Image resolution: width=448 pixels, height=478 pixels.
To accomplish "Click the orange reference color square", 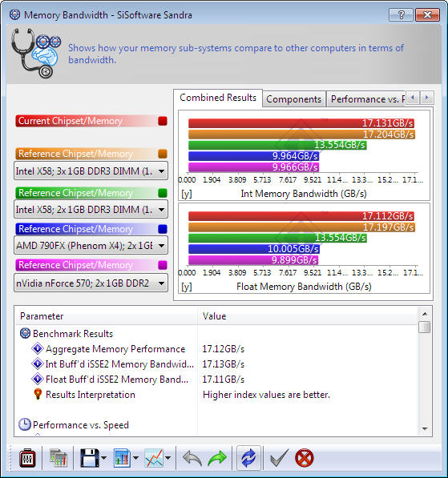I will pyautogui.click(x=163, y=154).
